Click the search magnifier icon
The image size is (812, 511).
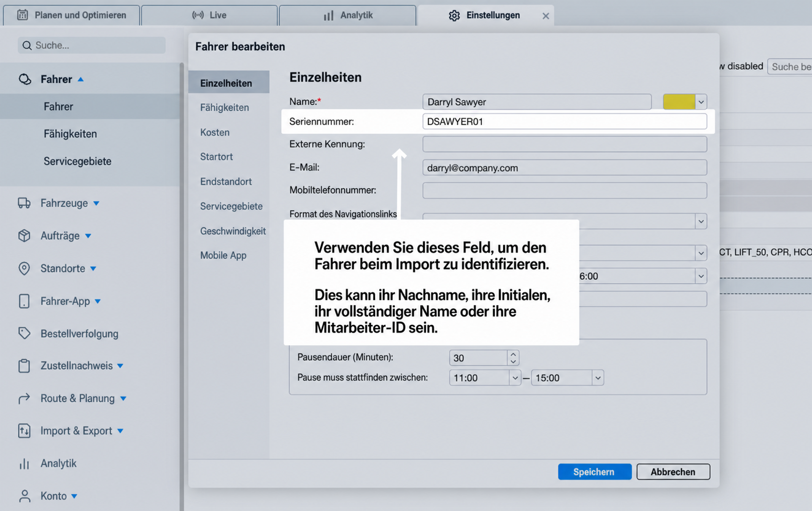[x=27, y=45]
